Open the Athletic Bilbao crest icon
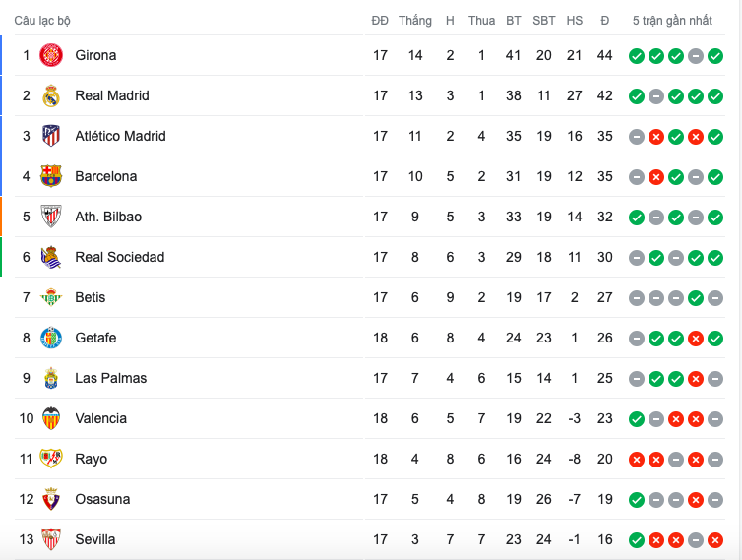This screenshot has height=560, width=742. pos(51,217)
